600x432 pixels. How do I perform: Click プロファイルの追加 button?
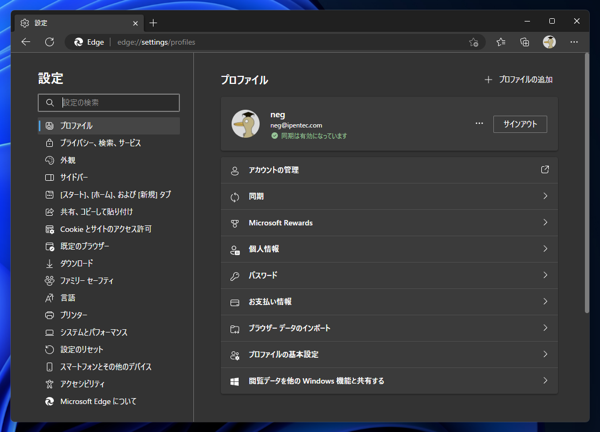pyautogui.click(x=518, y=80)
